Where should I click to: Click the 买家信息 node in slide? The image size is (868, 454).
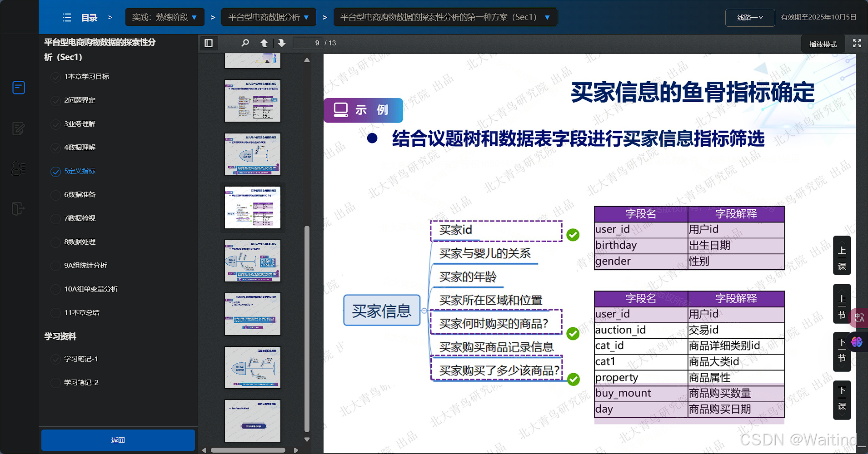tap(382, 311)
